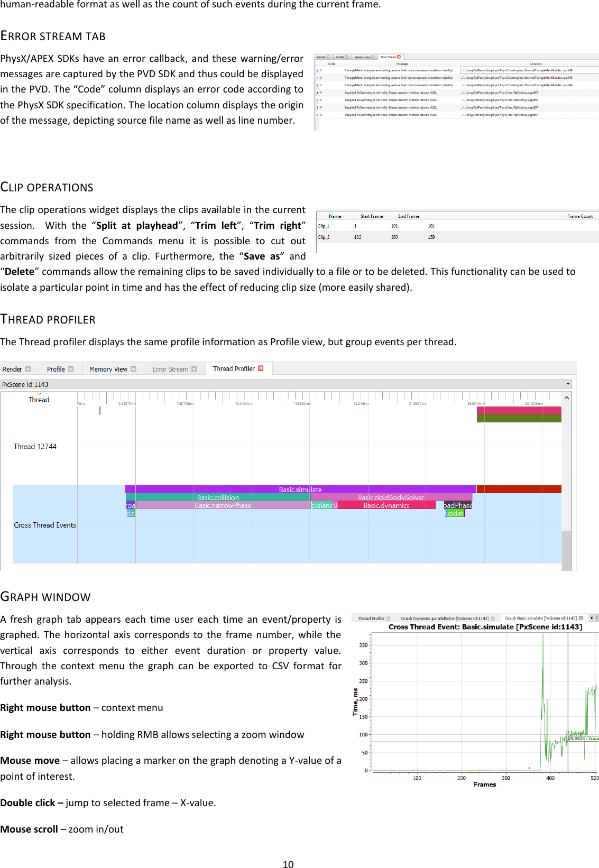The height and width of the screenshot is (868, 599).
Task: Close the Graph Basic.simulate tab
Action: tap(580, 618)
